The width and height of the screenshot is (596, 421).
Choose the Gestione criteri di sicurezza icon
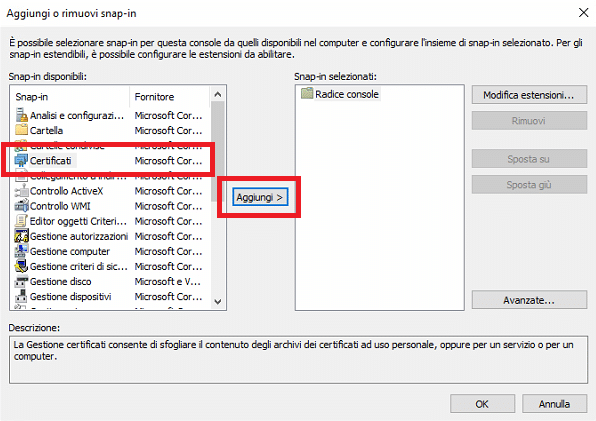point(21,266)
